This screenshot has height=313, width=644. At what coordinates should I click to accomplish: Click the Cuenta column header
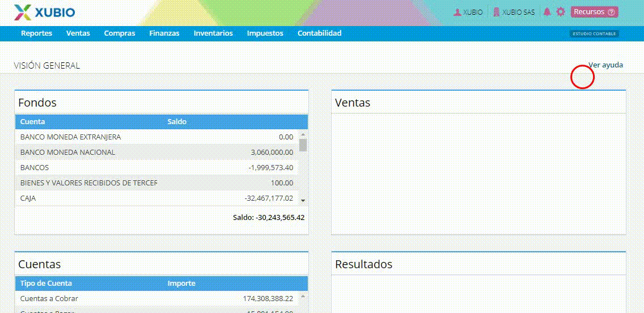(32, 121)
